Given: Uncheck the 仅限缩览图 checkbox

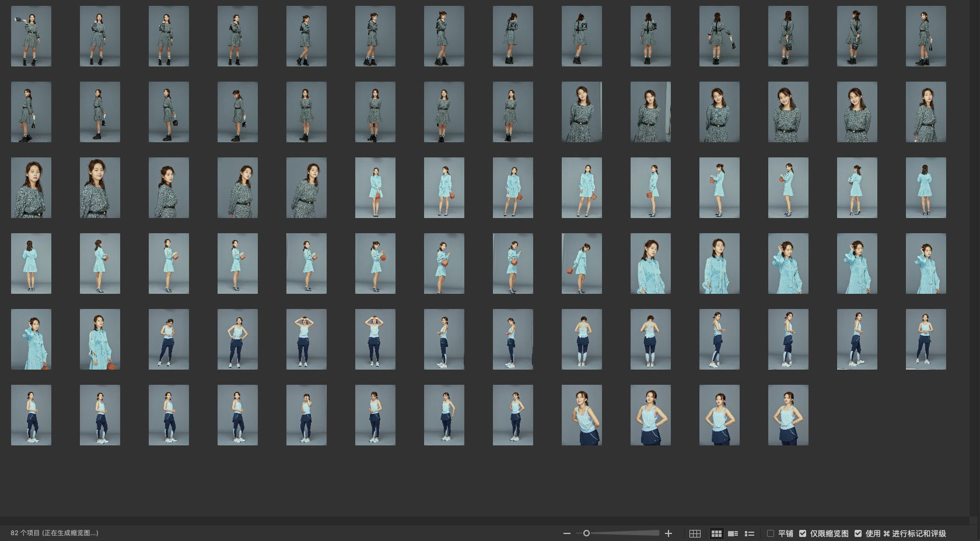Looking at the screenshot, I should point(803,533).
